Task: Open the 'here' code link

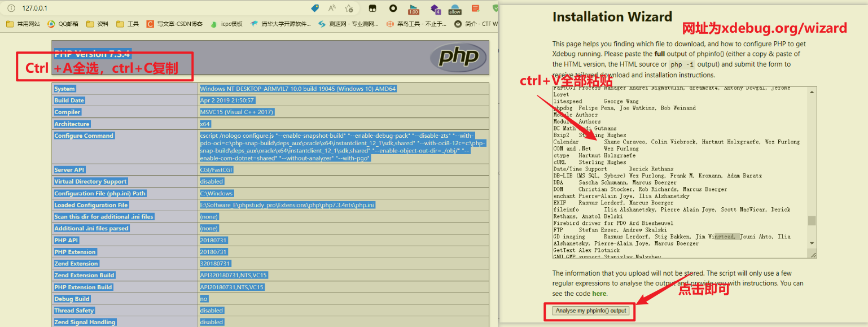Action: tap(599, 294)
